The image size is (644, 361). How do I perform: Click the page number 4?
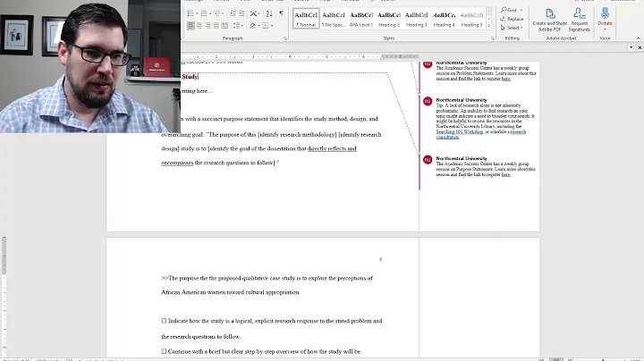tap(380, 259)
